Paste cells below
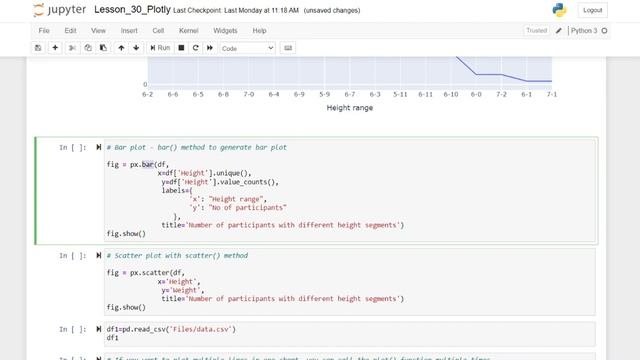 tap(103, 48)
